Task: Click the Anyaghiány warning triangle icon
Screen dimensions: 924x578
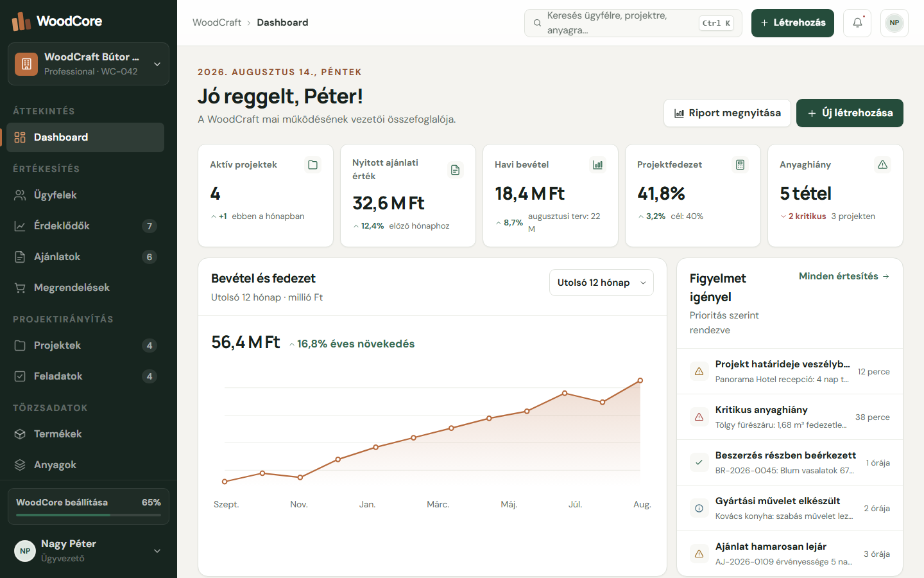Action: [x=882, y=165]
